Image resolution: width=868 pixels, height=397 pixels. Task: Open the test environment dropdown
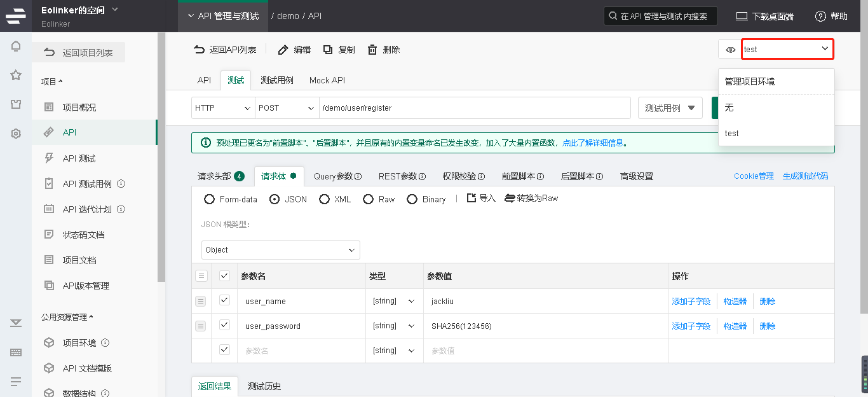tap(788, 49)
